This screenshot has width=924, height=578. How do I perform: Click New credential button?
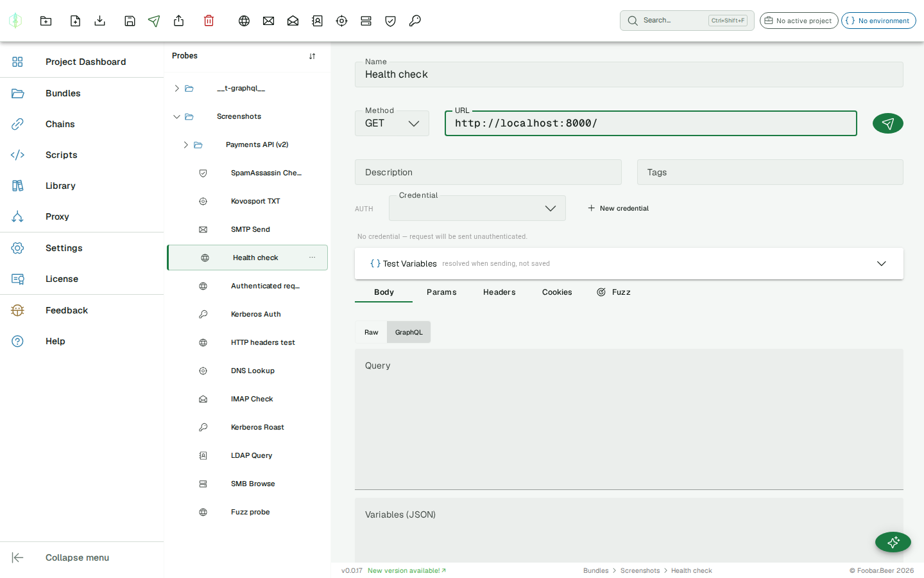618,208
